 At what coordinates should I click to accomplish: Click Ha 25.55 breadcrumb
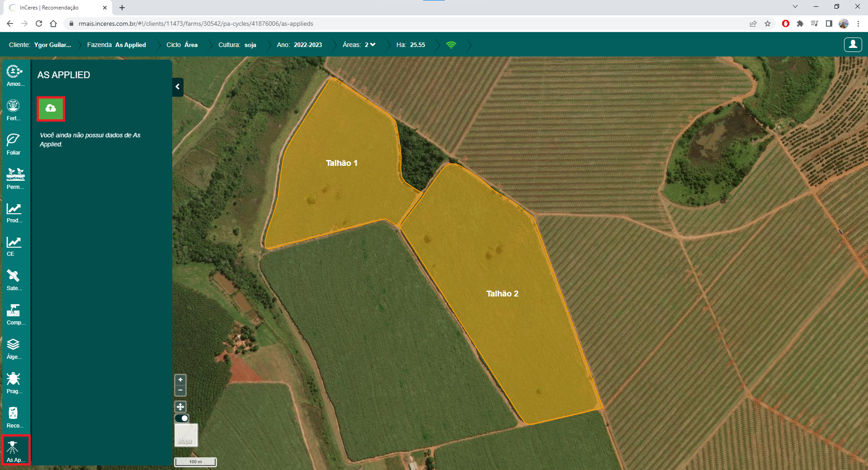pyautogui.click(x=410, y=45)
